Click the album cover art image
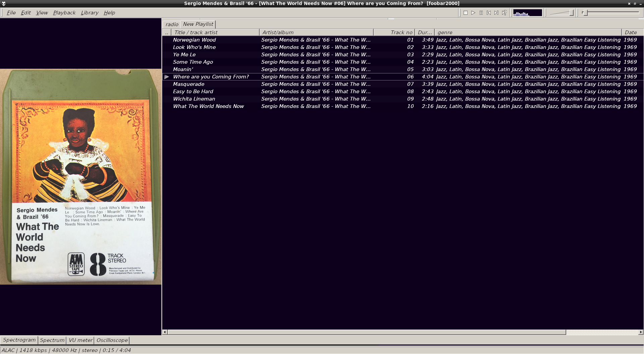Image resolution: width=644 pixels, height=354 pixels. tap(80, 177)
